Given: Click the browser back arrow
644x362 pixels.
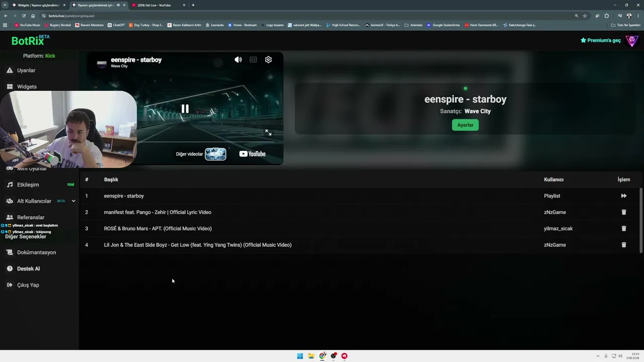Looking at the screenshot, I should pyautogui.click(x=6, y=16).
